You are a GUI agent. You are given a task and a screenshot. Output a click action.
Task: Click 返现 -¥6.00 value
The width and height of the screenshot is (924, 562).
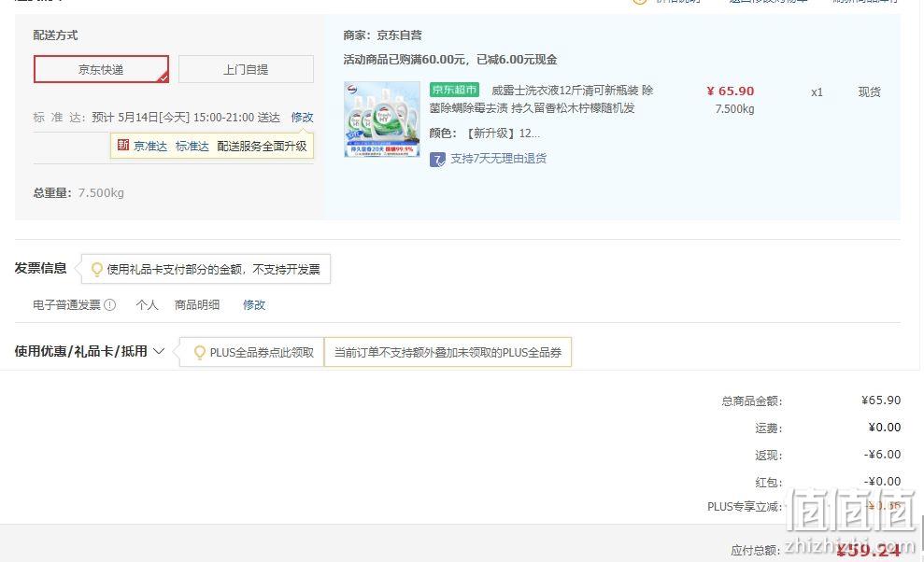(882, 455)
